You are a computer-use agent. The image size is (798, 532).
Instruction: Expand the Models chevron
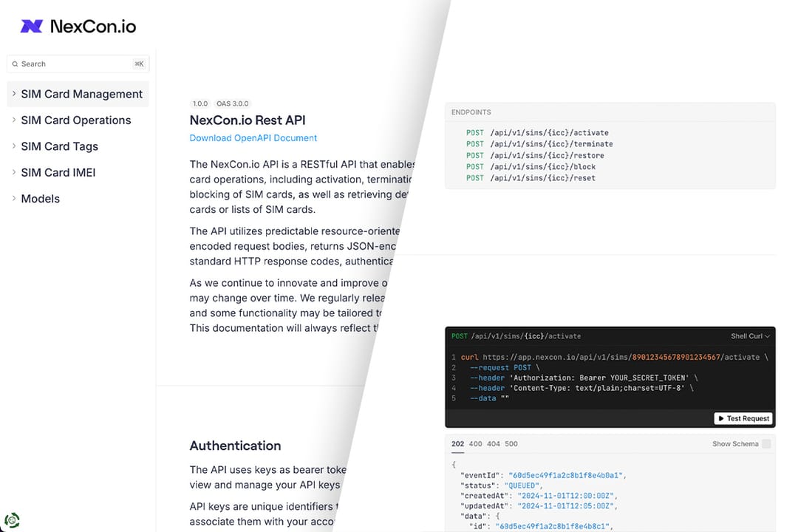point(14,199)
